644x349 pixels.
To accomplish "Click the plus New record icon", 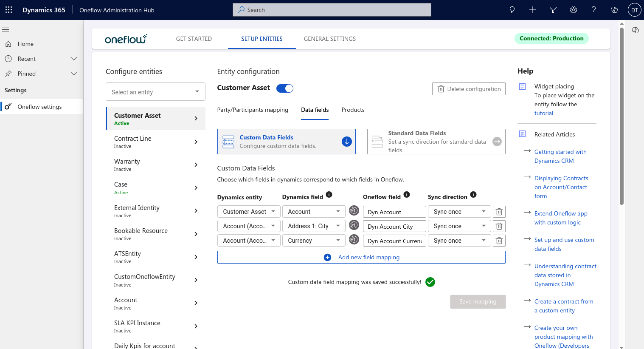I will [x=533, y=10].
